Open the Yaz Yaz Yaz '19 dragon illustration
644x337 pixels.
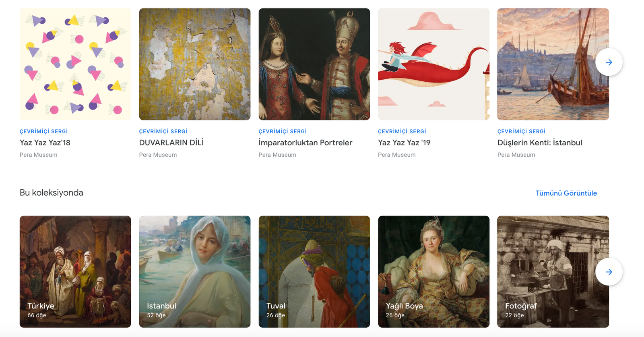[x=433, y=64]
